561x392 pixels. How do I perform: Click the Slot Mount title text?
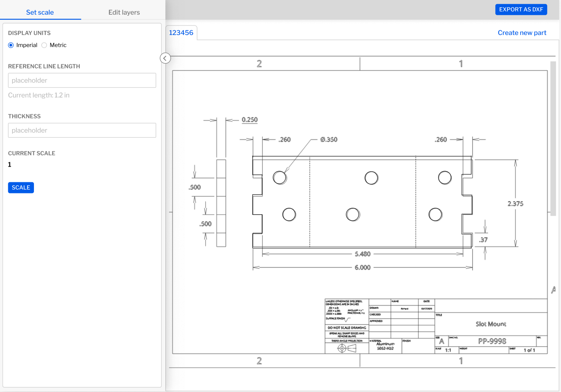[491, 324]
